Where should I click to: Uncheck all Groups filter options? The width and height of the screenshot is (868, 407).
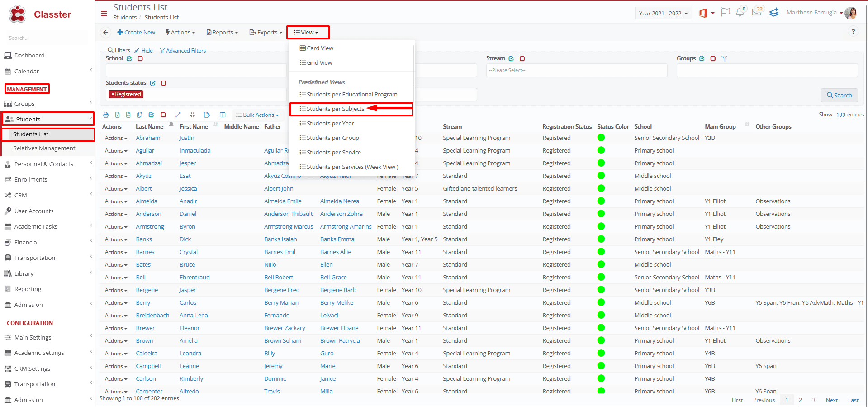(x=713, y=59)
